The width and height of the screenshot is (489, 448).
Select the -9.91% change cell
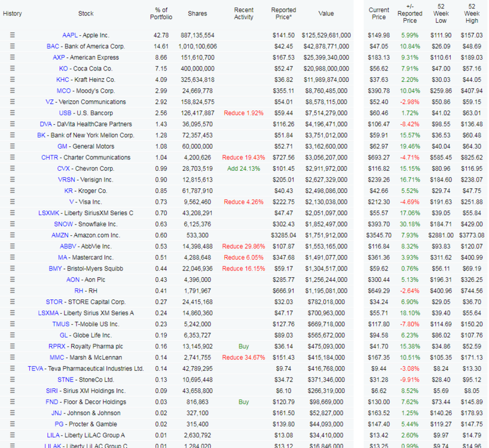pos(409,380)
